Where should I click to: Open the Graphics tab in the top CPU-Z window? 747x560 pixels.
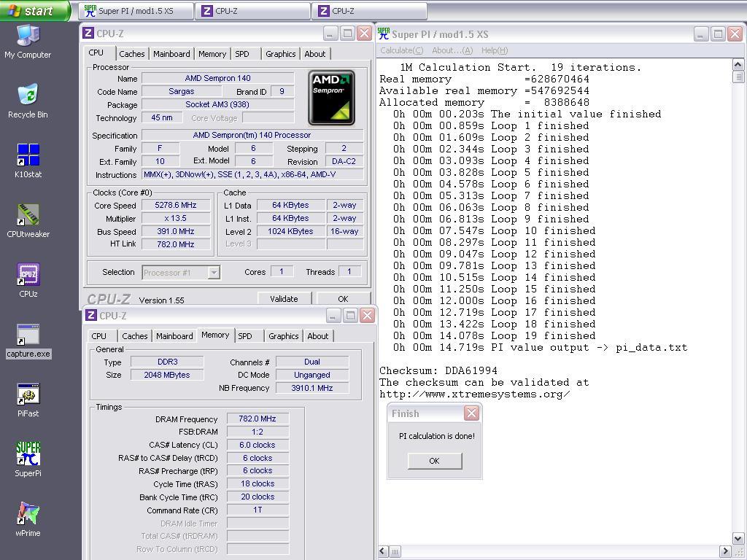(x=281, y=54)
